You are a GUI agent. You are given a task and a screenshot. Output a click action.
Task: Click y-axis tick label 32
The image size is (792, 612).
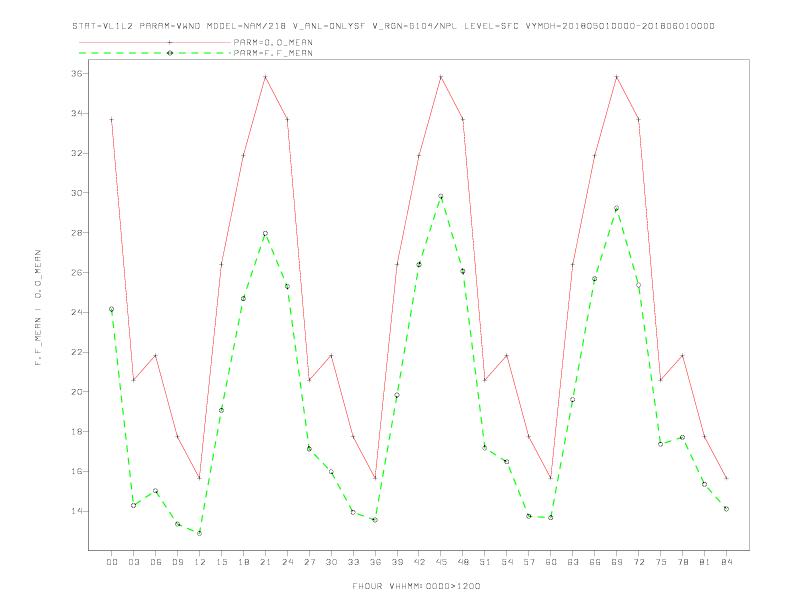(x=76, y=153)
